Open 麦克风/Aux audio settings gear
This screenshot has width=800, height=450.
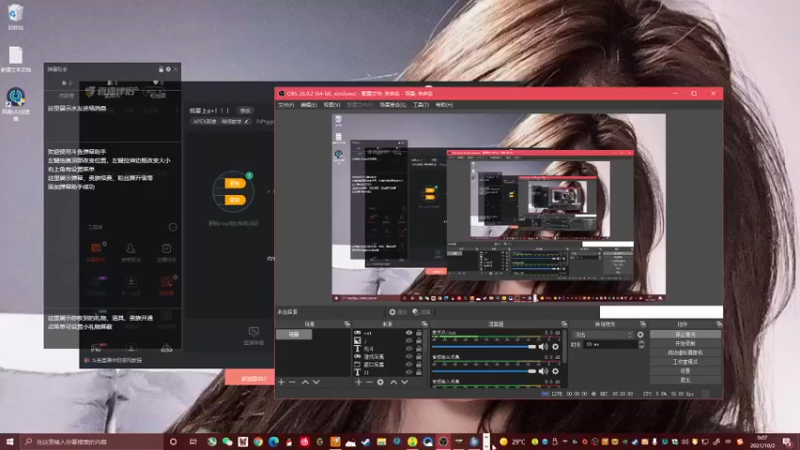tap(556, 347)
